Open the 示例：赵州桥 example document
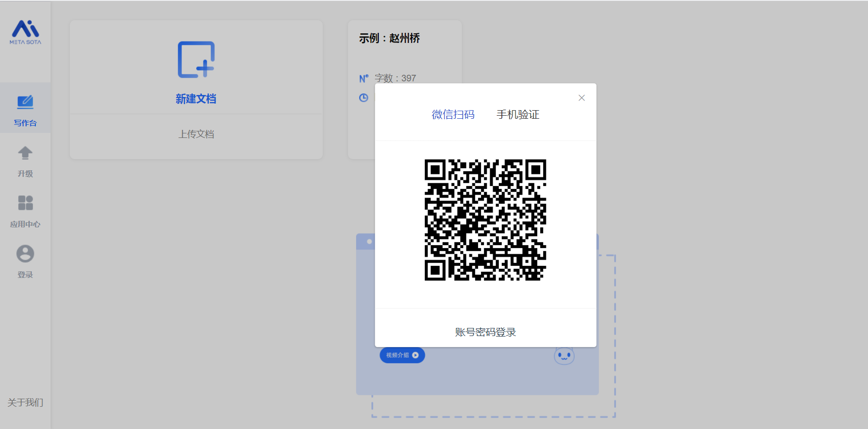 389,38
